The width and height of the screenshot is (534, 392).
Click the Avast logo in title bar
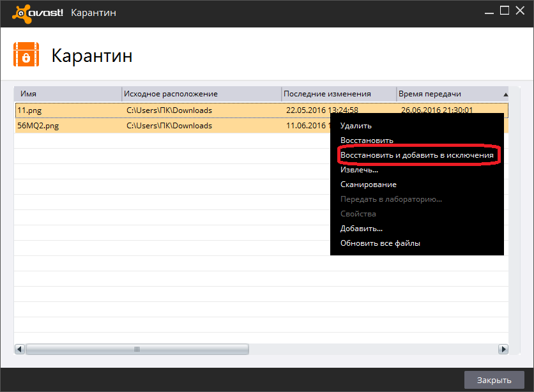point(37,13)
